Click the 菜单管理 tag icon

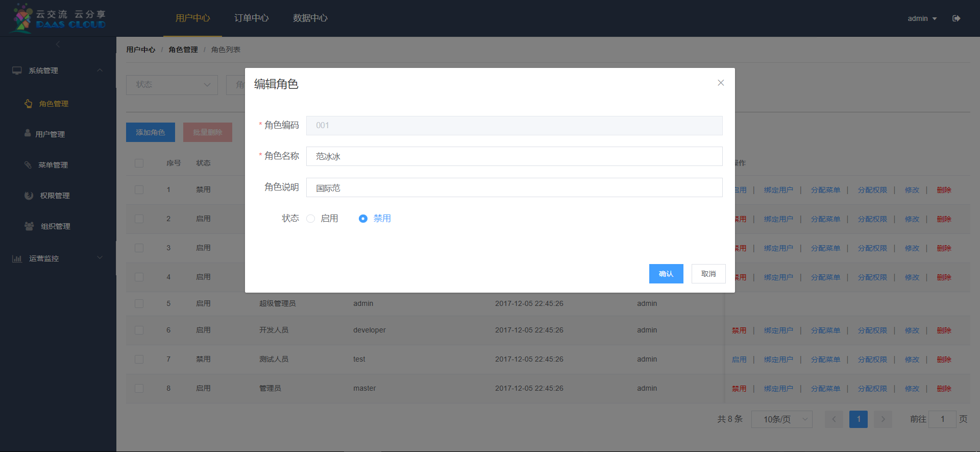pyautogui.click(x=28, y=164)
